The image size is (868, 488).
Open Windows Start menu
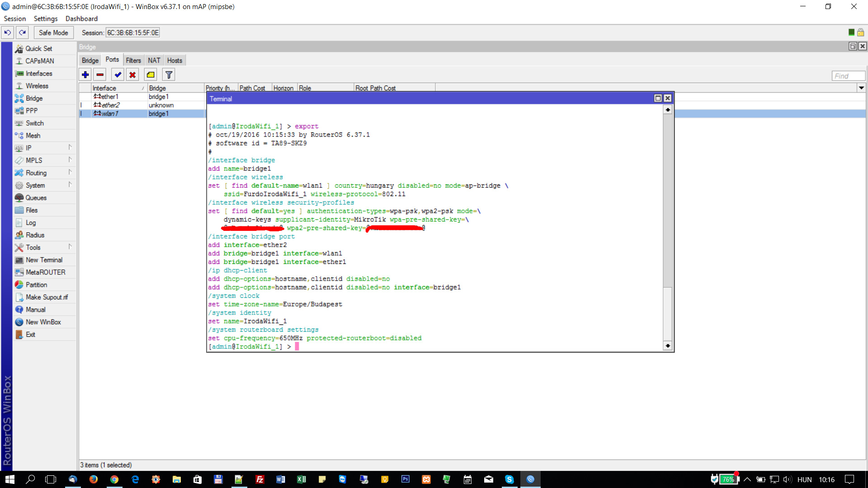click(x=10, y=479)
